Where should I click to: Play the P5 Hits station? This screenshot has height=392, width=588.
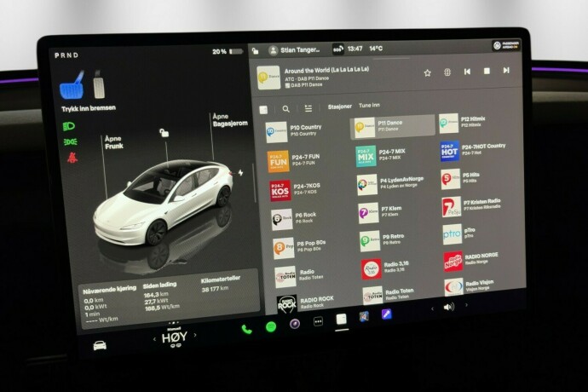[x=462, y=178]
